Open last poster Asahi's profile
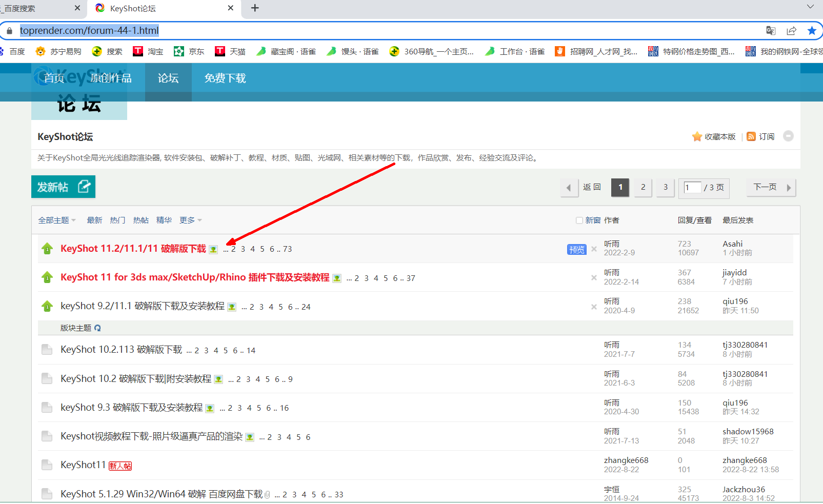823x504 pixels. point(733,244)
